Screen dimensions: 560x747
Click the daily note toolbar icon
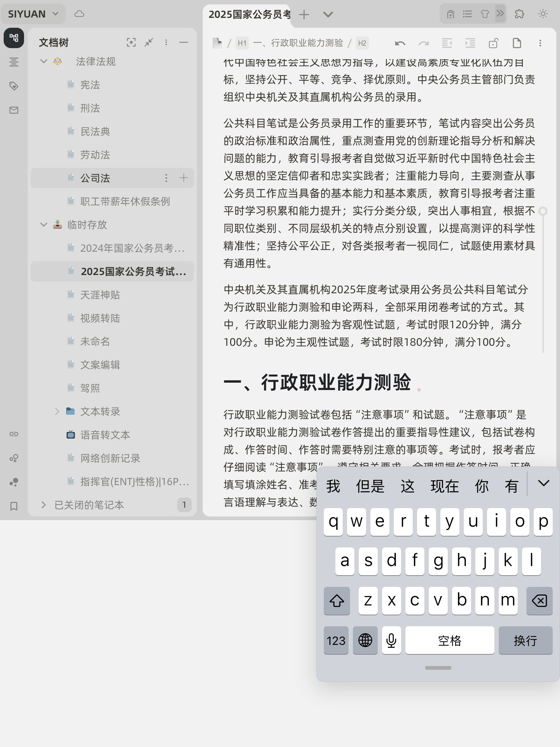tap(451, 14)
